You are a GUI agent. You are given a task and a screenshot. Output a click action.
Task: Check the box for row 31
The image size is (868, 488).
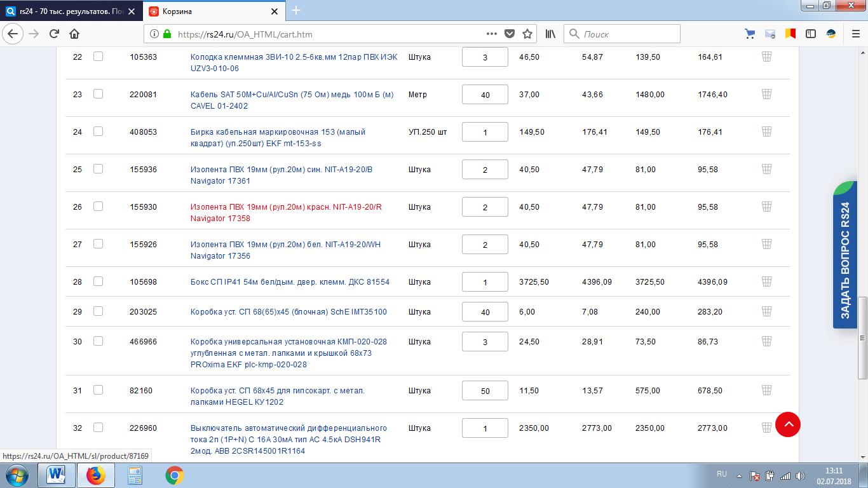[x=98, y=390]
